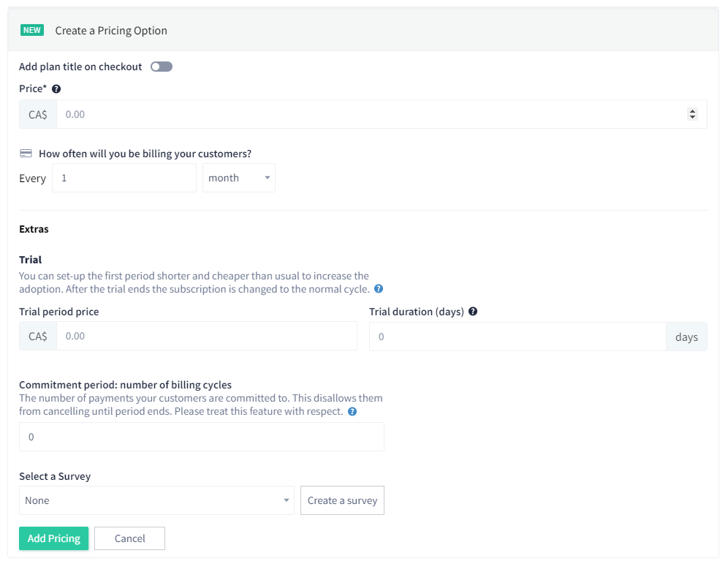Click the Cancel button
Viewport: 728px width, 564px height.
click(x=129, y=538)
